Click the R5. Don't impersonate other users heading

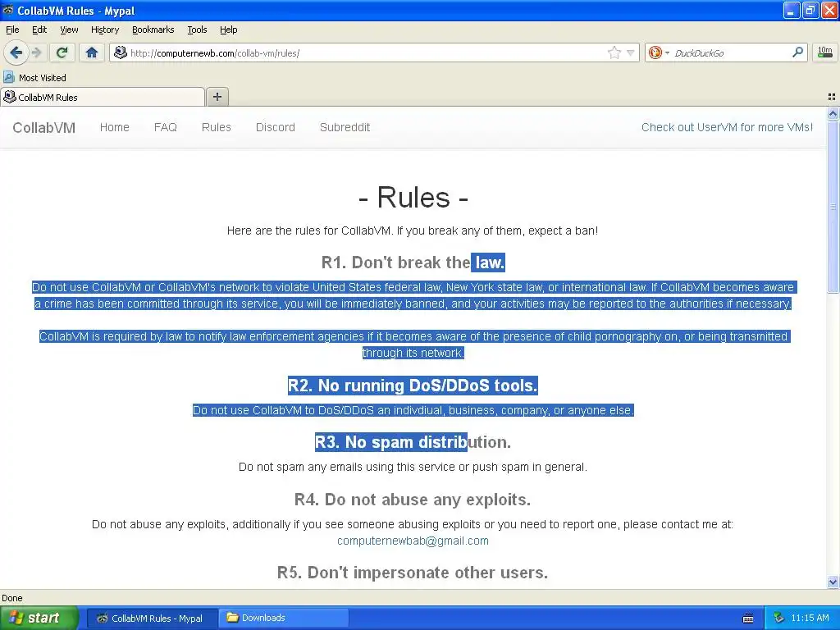click(413, 573)
